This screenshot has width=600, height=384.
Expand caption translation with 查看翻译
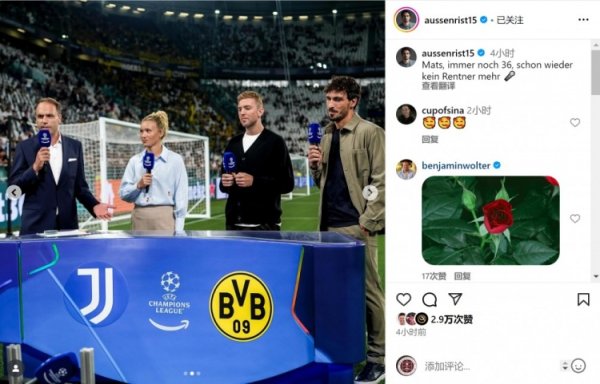click(x=439, y=86)
